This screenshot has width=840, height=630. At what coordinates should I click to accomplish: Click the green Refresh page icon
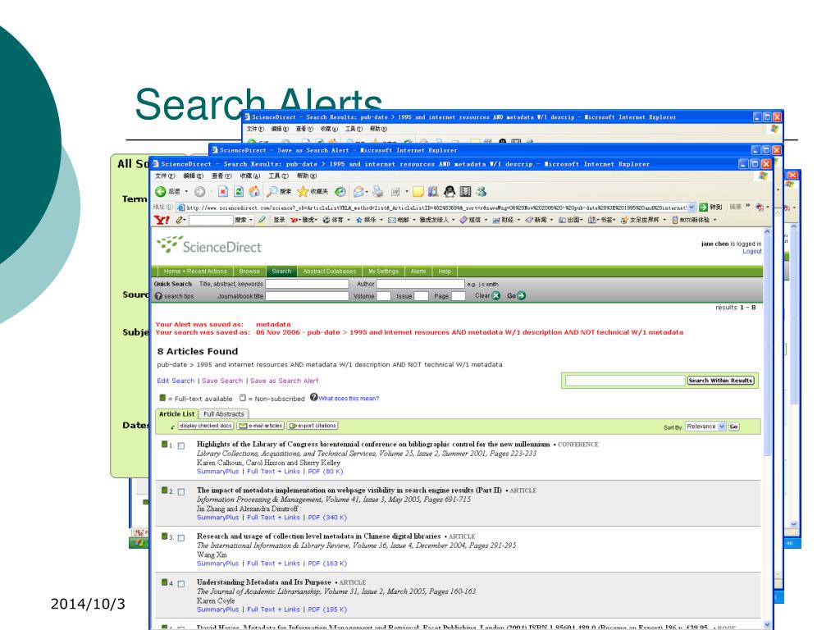click(239, 191)
